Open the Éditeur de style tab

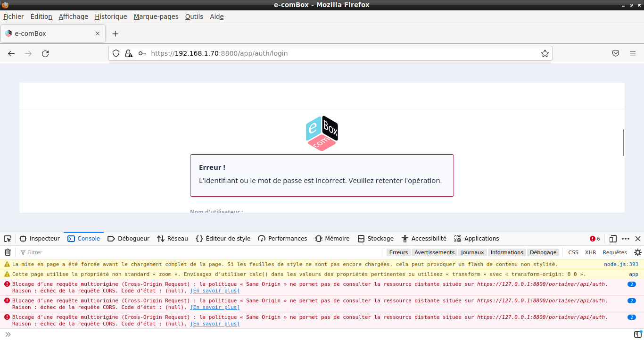223,239
